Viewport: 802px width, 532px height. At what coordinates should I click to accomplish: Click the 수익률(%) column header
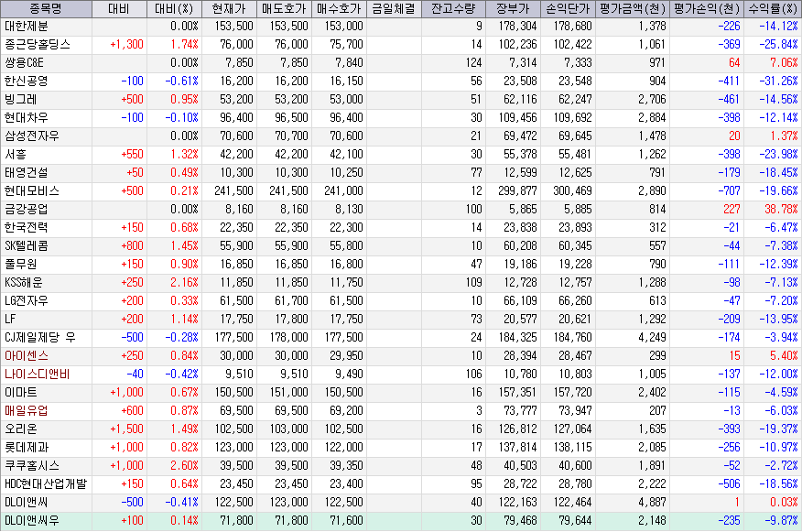pos(773,8)
